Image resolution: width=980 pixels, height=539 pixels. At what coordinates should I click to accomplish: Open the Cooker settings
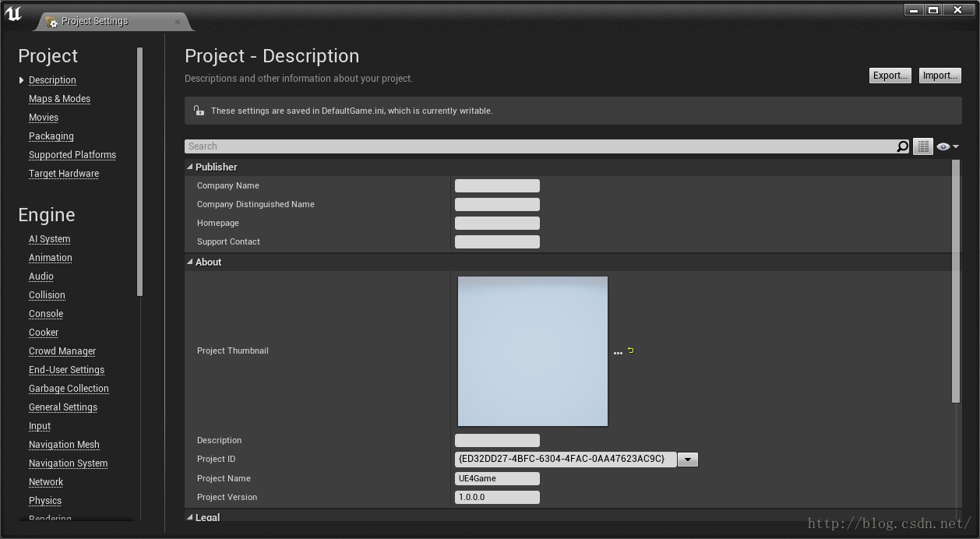tap(44, 333)
